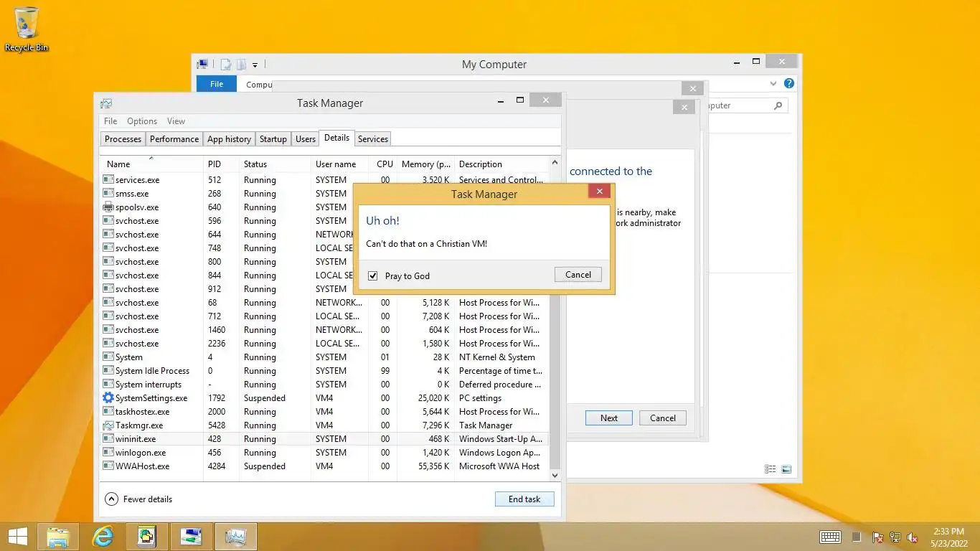The height and width of the screenshot is (551, 980).
Task: Sort processes by the CPU column
Action: pos(385,164)
